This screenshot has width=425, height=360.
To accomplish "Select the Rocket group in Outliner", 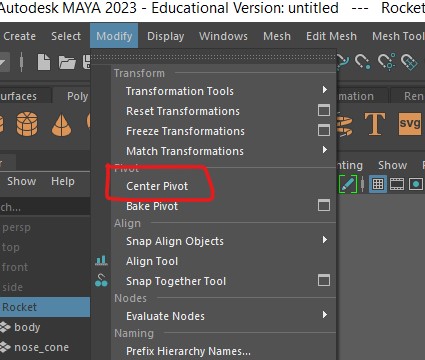I will pyautogui.click(x=45, y=307).
